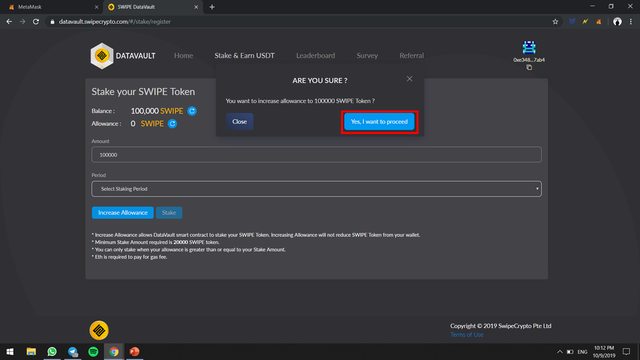Image resolution: width=640 pixels, height=360 pixels.
Task: Click the Stake button
Action: [x=169, y=213]
